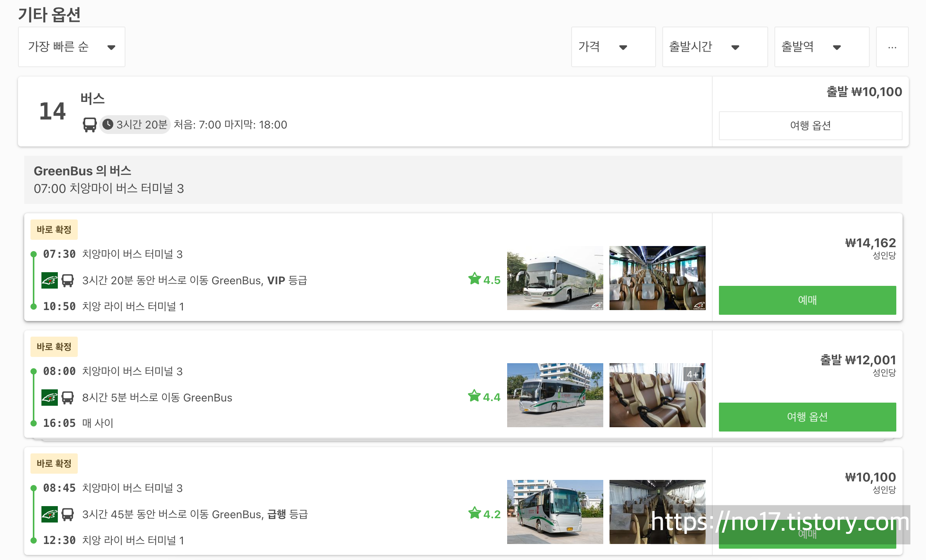Open the 급행 bus exterior photo
The image size is (926, 560).
pos(555,512)
